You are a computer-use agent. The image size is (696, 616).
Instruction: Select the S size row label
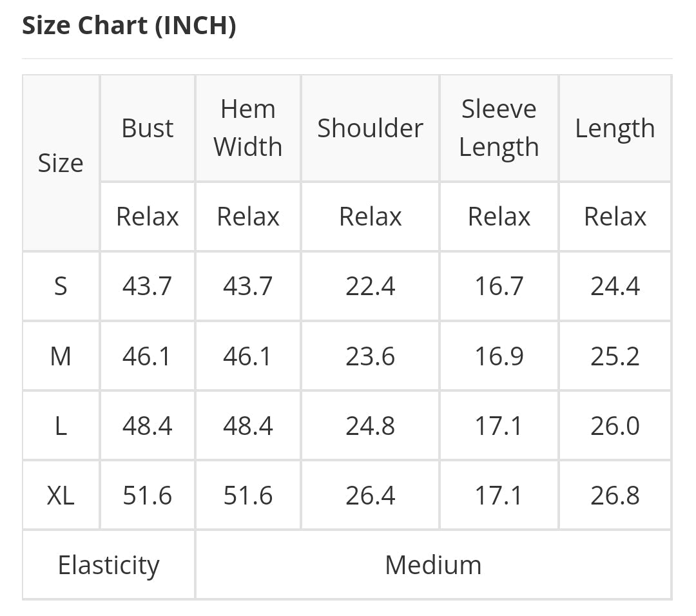[61, 285]
